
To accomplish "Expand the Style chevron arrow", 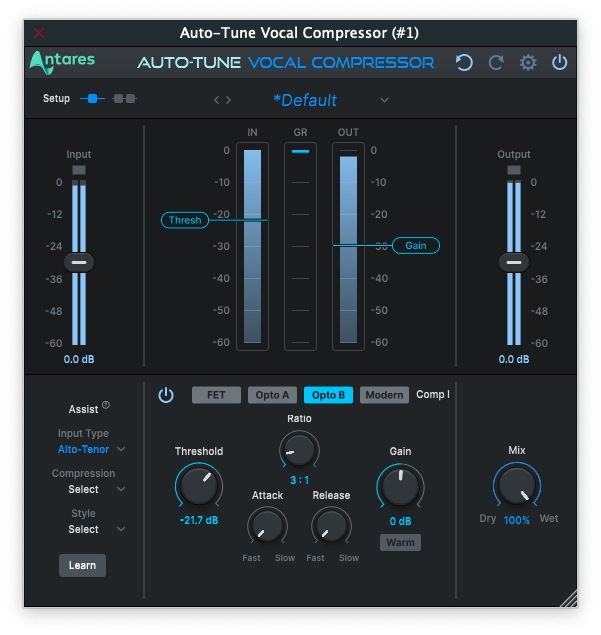I will coord(121,529).
